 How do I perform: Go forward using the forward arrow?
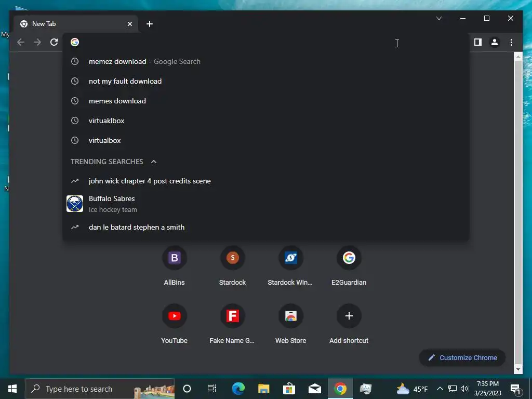click(x=37, y=42)
